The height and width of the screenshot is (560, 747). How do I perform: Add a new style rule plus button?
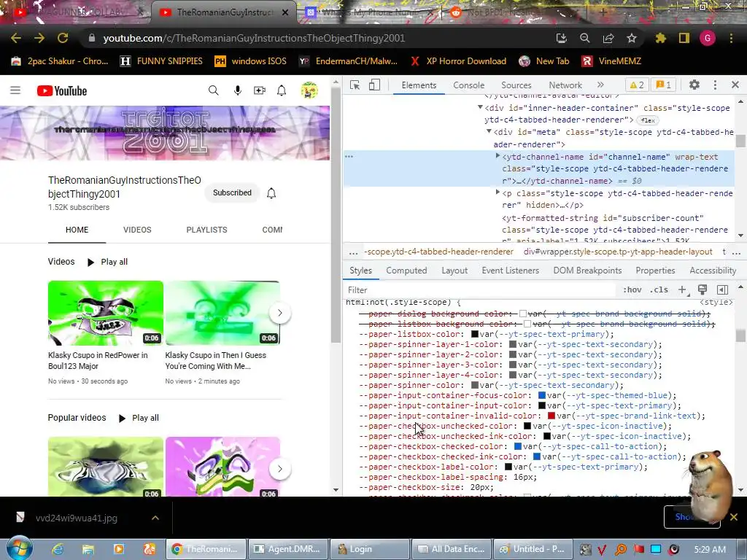click(x=682, y=290)
